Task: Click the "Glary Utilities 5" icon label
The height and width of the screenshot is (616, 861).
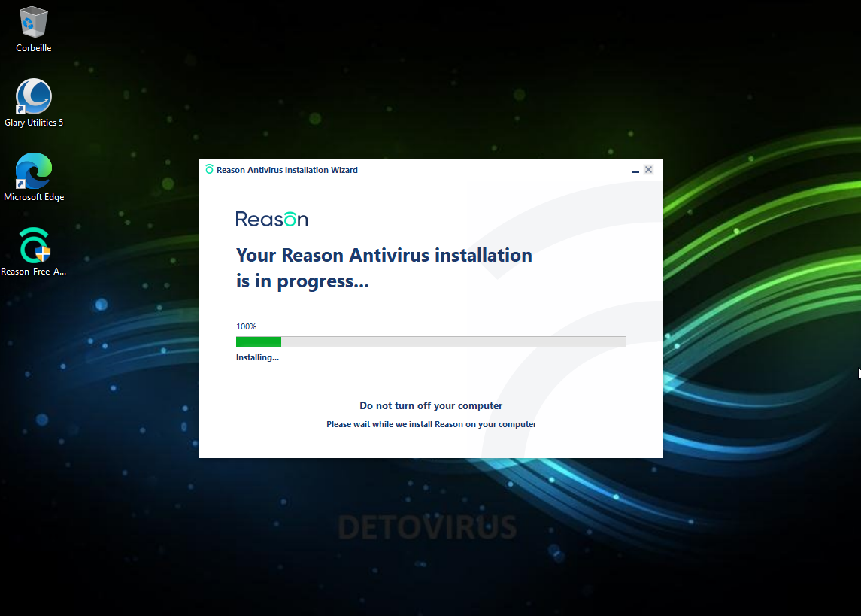Action: click(34, 123)
